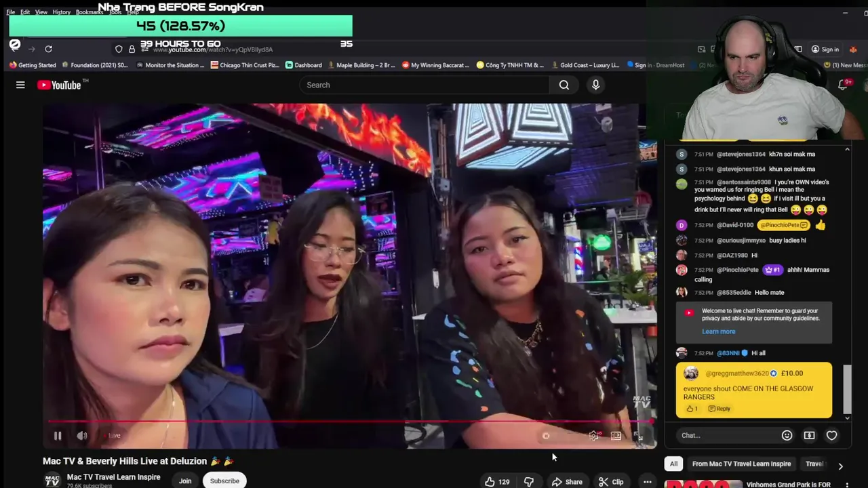
Task: Reply to the greggmatthew3620 Super Chat
Action: click(719, 409)
